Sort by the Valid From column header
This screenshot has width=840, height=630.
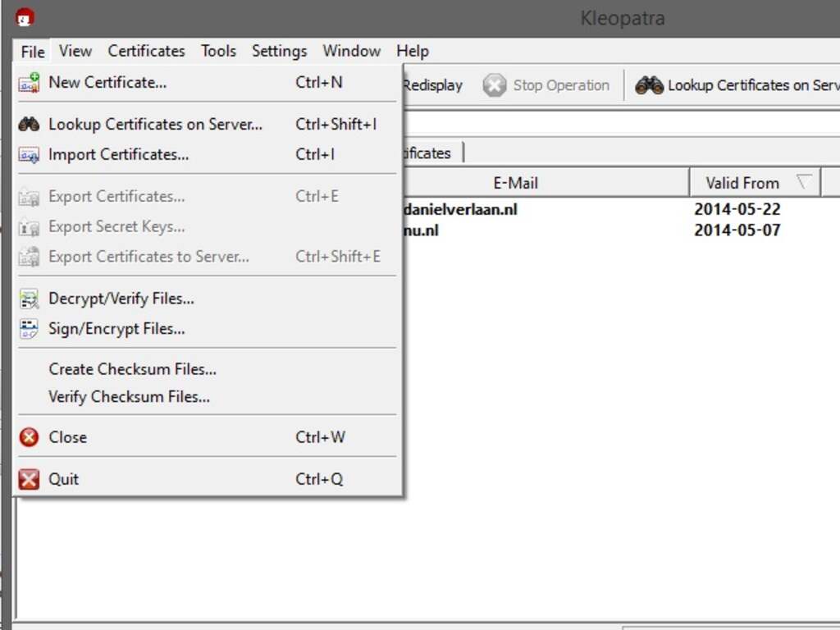pos(755,183)
